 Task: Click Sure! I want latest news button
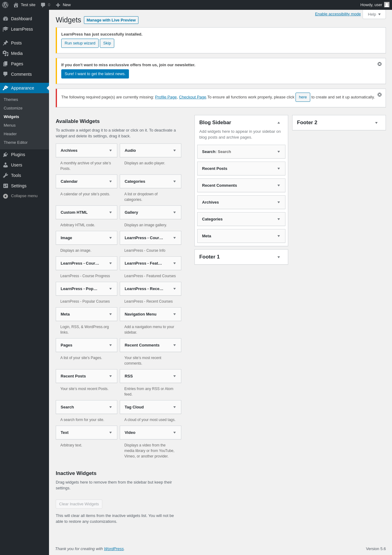(x=95, y=74)
